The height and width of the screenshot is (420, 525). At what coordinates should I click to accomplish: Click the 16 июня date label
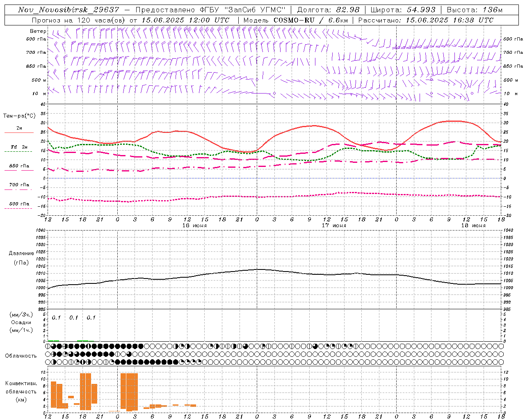195,226
